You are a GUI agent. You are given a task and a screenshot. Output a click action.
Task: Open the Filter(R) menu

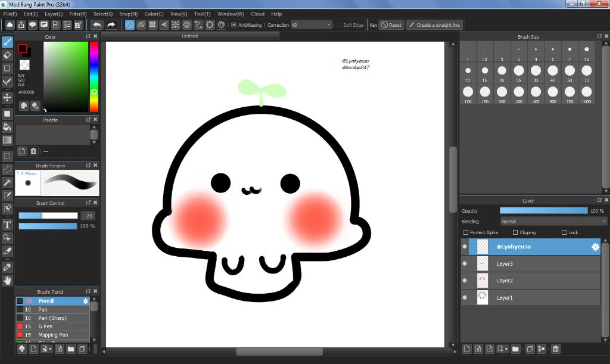coord(77,14)
